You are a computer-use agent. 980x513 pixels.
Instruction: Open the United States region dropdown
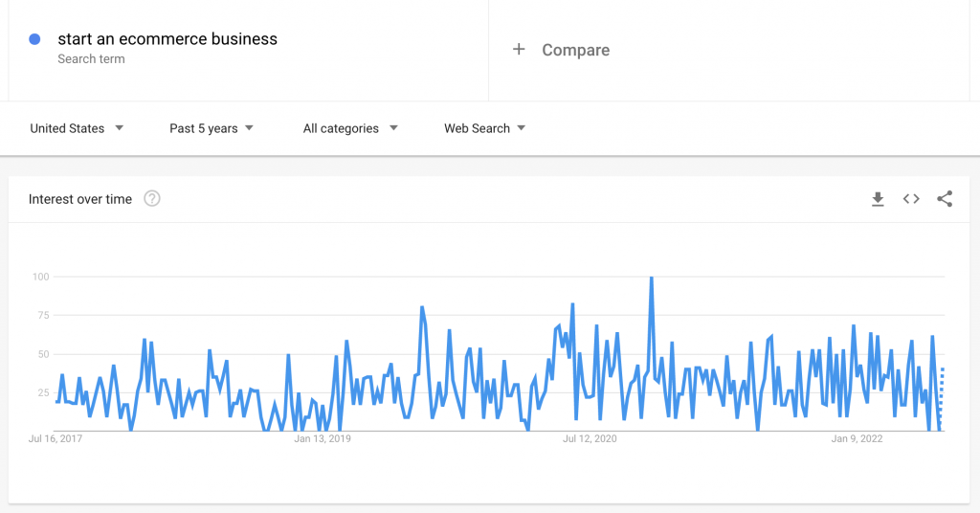point(77,128)
